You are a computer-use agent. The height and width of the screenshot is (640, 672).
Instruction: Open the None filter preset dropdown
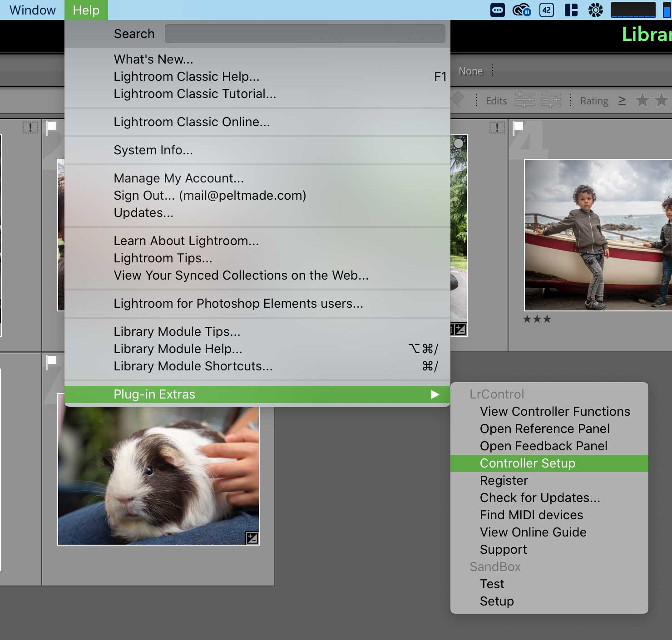click(470, 71)
